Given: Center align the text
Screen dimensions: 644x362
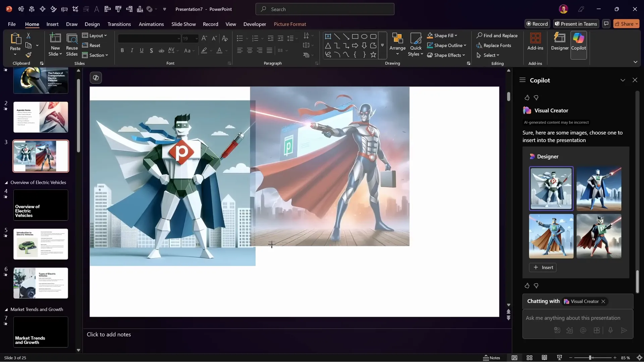Looking at the screenshot, I should coord(250,51).
